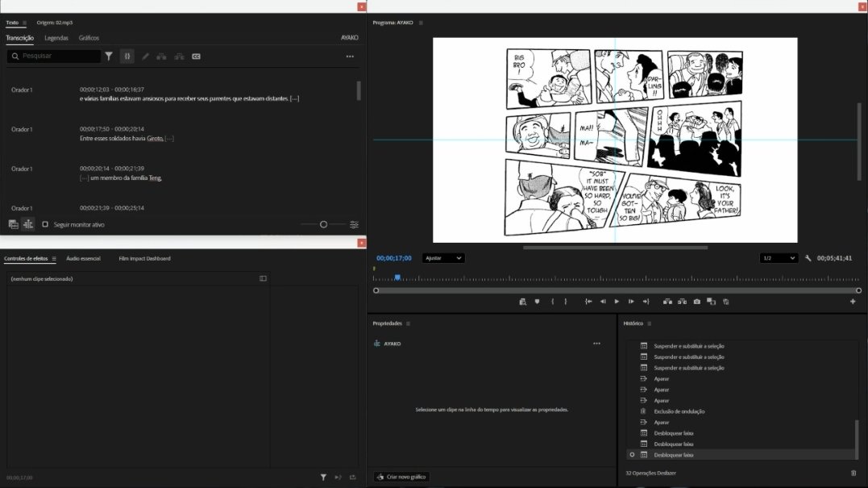Click the Histórico panel vertical scrollbar
This screenshot has width=868, height=488.
(857, 439)
